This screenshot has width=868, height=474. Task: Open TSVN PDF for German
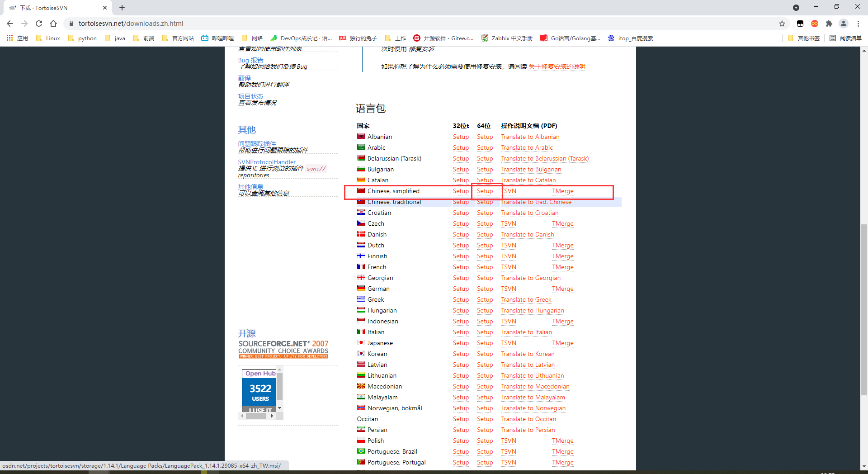pos(509,289)
